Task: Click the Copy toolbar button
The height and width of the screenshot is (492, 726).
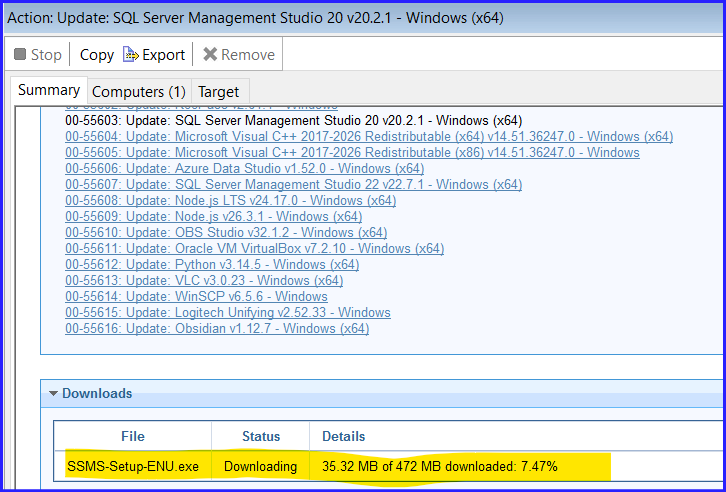Action: tap(96, 55)
